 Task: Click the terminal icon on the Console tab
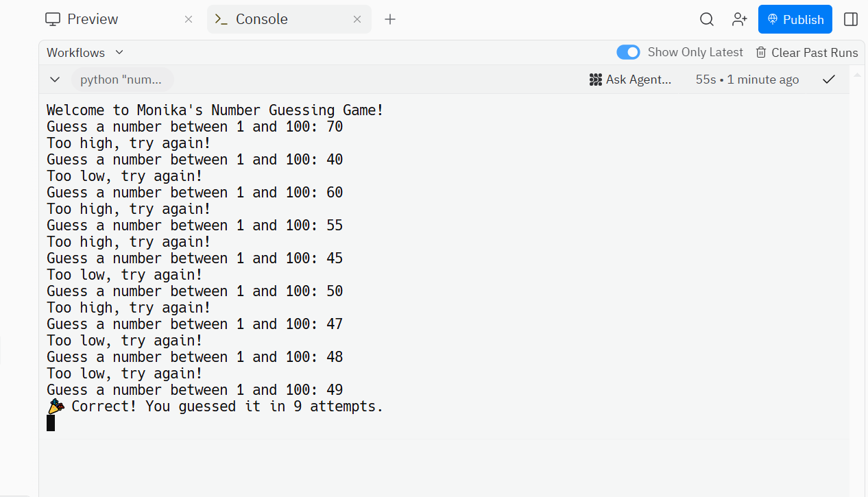tap(223, 19)
